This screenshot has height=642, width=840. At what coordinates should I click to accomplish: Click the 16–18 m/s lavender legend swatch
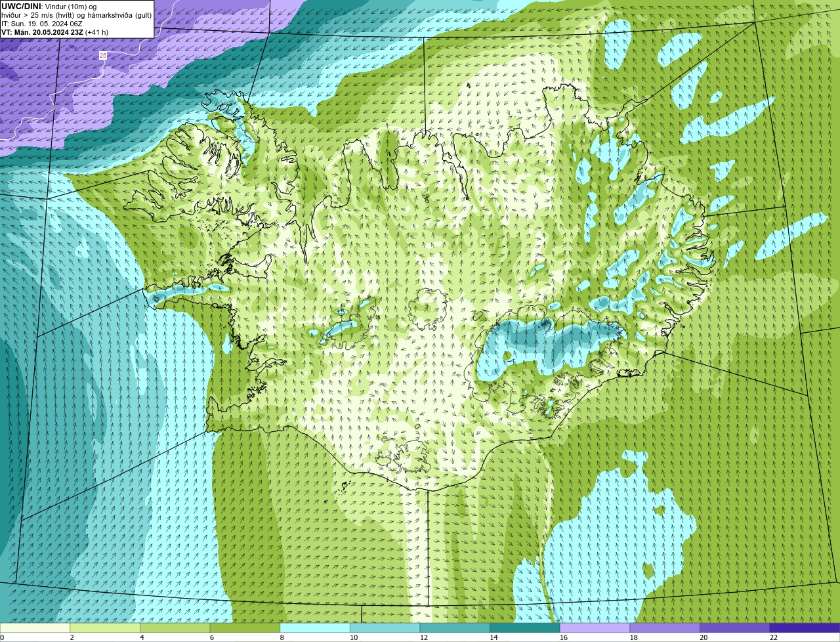pyautogui.click(x=595, y=628)
